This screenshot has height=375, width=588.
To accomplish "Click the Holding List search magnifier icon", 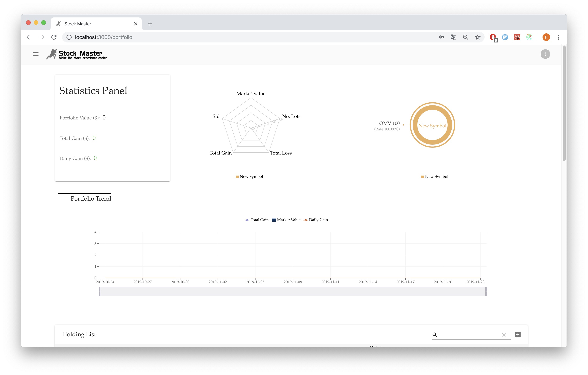I will (434, 335).
